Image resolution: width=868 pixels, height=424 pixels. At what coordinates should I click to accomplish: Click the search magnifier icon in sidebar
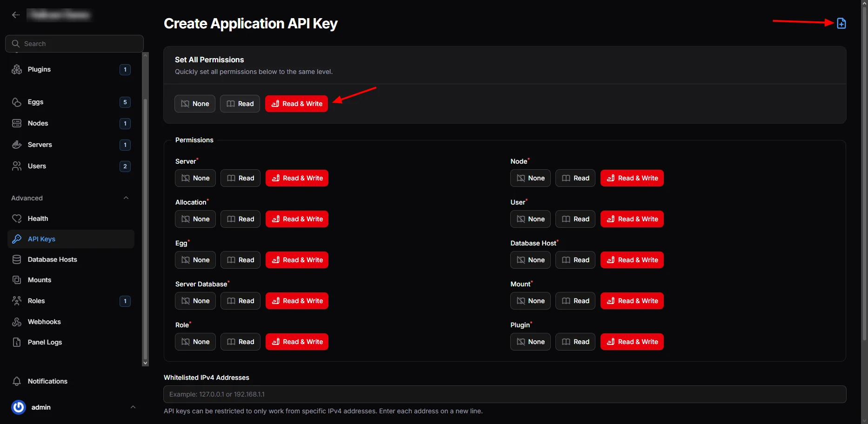click(16, 44)
